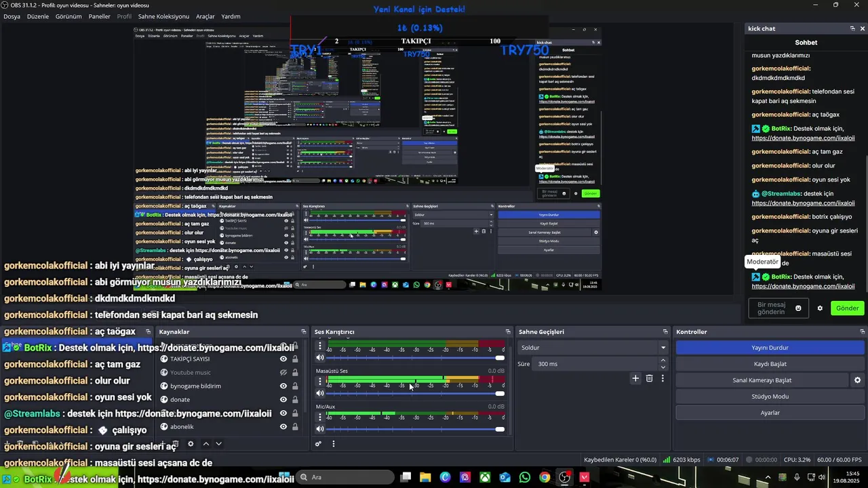
Task: Increase Süre duration with up arrow
Action: pos(663,361)
